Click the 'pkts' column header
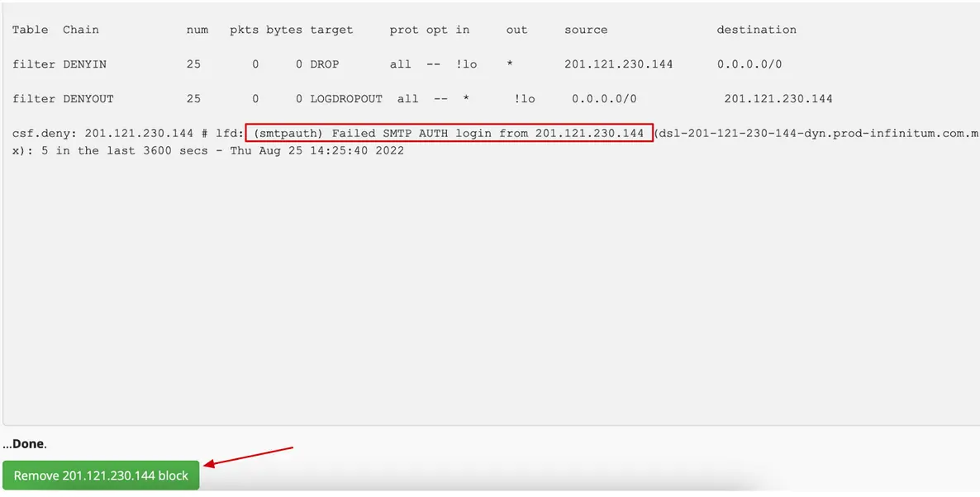The width and height of the screenshot is (980, 497). (x=245, y=30)
